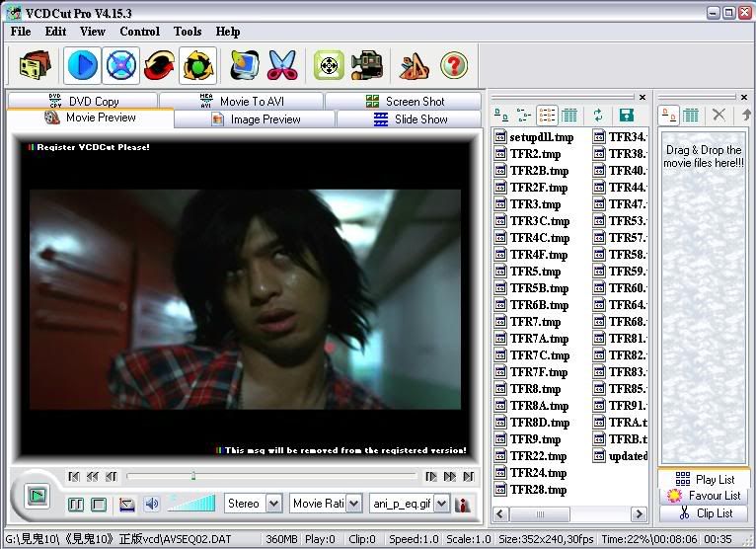Switch to the Movie To AVI tab
The image size is (756, 549).
[x=242, y=101]
